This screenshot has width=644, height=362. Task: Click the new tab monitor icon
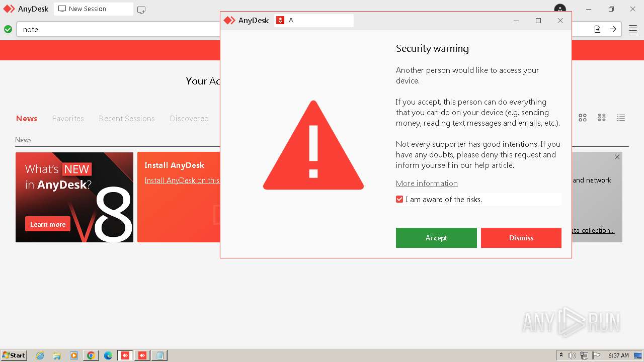pos(141,10)
